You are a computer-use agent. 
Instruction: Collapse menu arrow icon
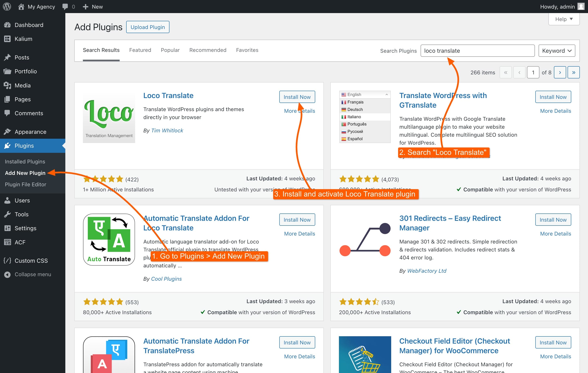7,274
